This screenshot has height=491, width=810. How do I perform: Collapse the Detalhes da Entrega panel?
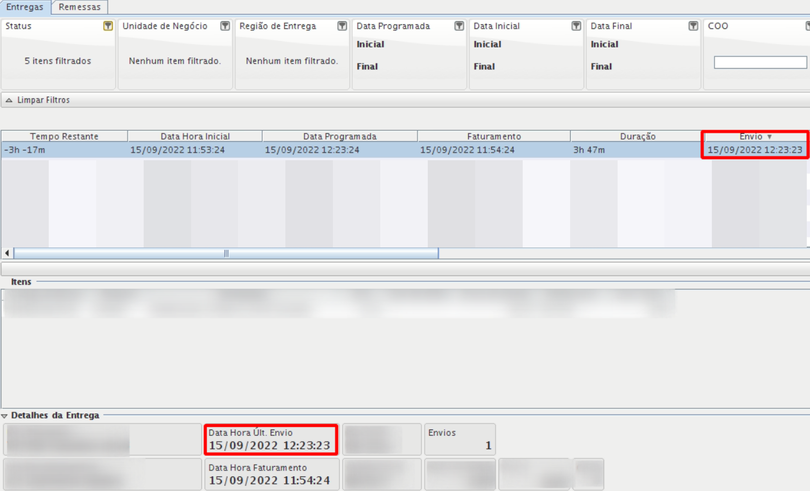[5, 415]
